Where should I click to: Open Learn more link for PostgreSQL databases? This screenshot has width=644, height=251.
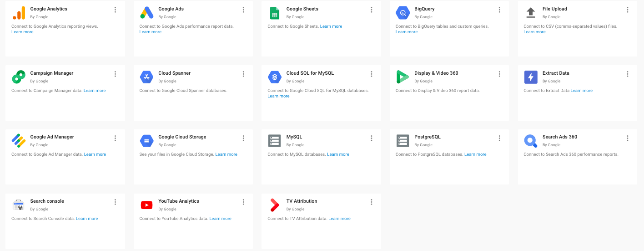pos(475,154)
